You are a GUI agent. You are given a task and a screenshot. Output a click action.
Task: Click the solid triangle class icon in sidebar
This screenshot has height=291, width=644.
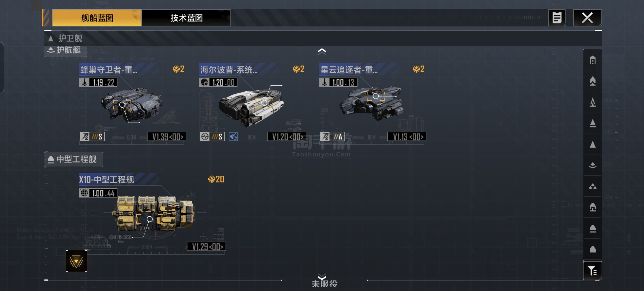pos(592,144)
